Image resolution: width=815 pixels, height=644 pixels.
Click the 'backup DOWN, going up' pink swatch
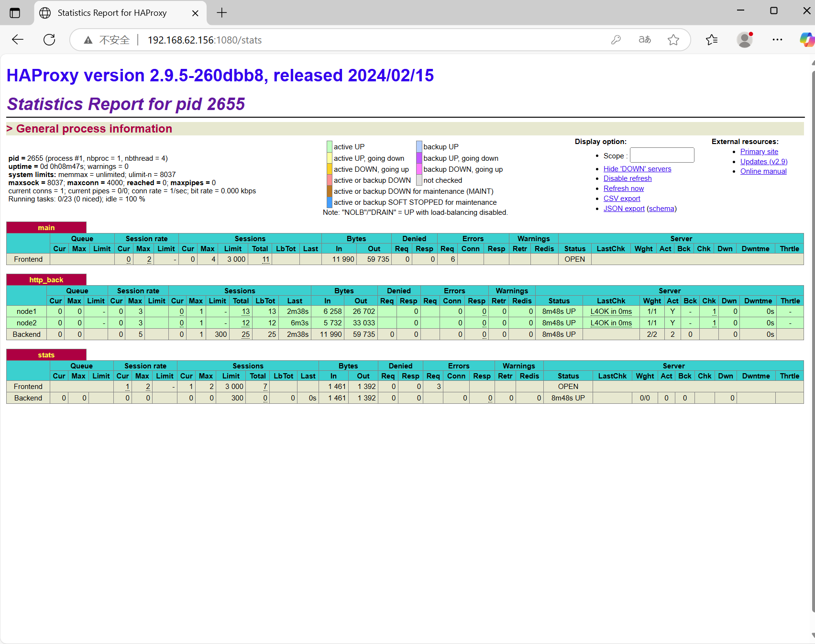pos(419,169)
